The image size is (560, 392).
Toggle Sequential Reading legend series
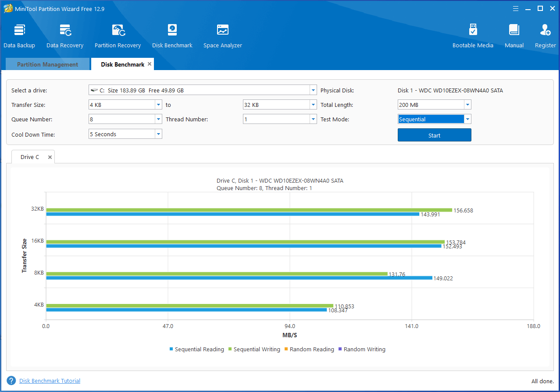click(x=197, y=350)
